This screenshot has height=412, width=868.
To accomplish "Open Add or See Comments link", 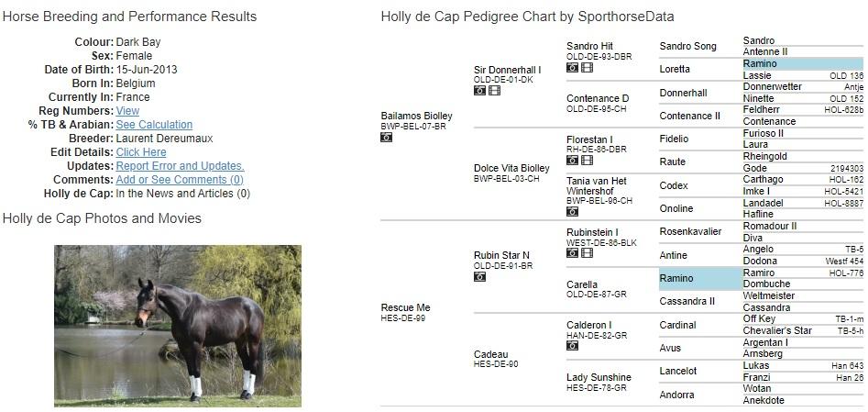I will pyautogui.click(x=180, y=180).
